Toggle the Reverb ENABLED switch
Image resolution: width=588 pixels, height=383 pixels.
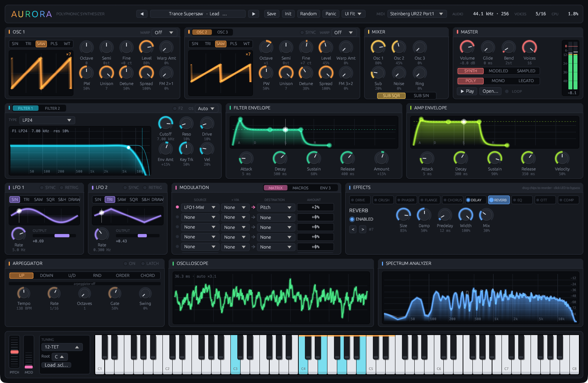click(x=361, y=219)
